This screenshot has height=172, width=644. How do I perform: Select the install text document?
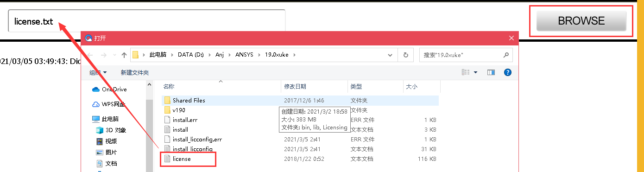300,129
